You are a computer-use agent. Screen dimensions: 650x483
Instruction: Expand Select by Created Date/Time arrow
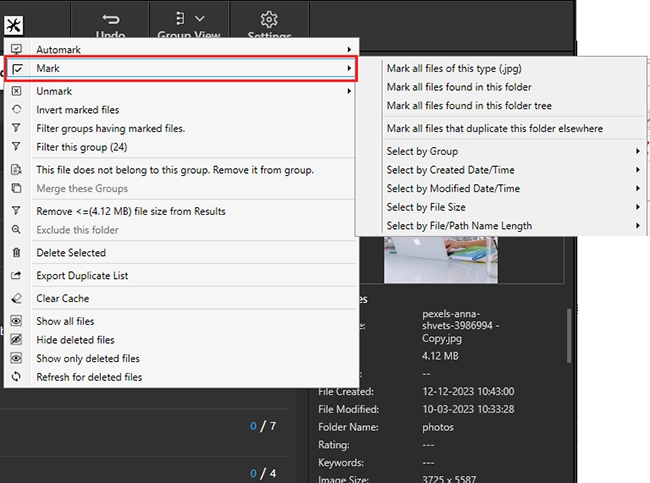tap(638, 170)
